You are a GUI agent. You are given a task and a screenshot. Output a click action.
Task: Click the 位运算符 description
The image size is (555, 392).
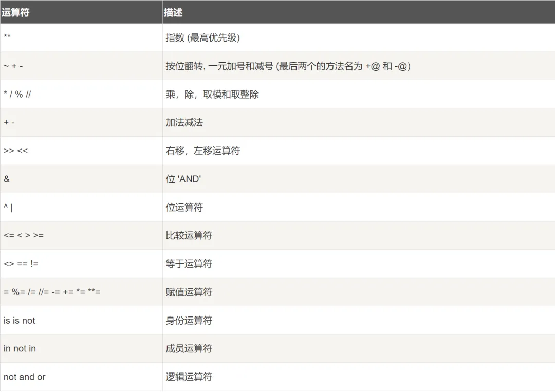pyautogui.click(x=184, y=208)
